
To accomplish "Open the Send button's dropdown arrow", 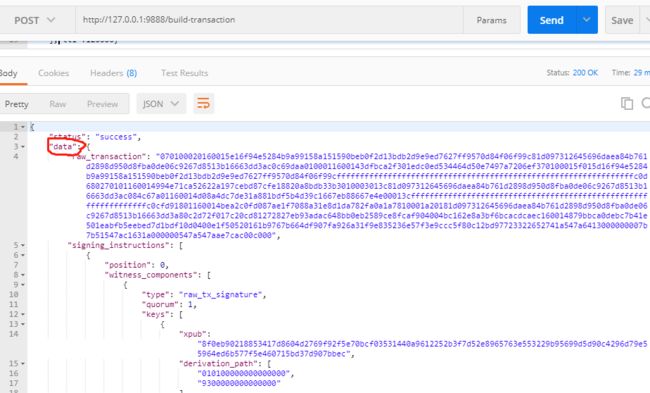I will (x=587, y=19).
